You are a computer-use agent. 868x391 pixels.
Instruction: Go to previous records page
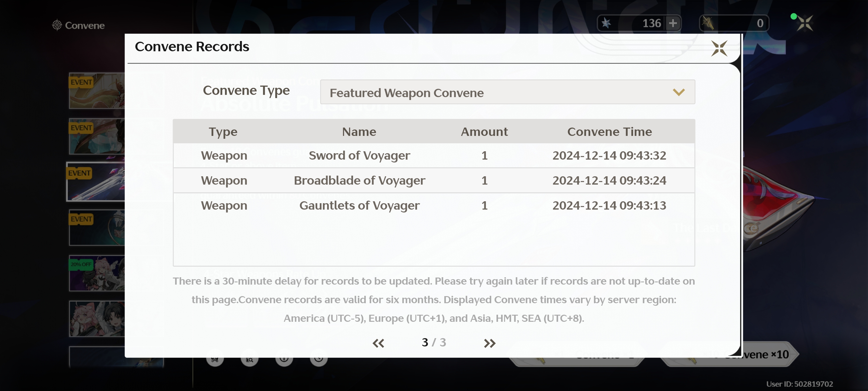[x=378, y=343]
